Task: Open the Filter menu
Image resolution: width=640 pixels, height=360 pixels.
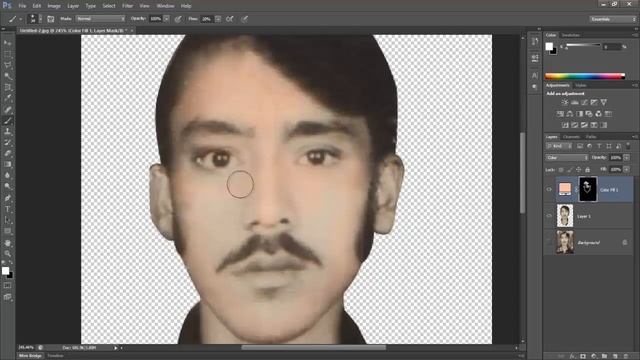Action: 127,6
